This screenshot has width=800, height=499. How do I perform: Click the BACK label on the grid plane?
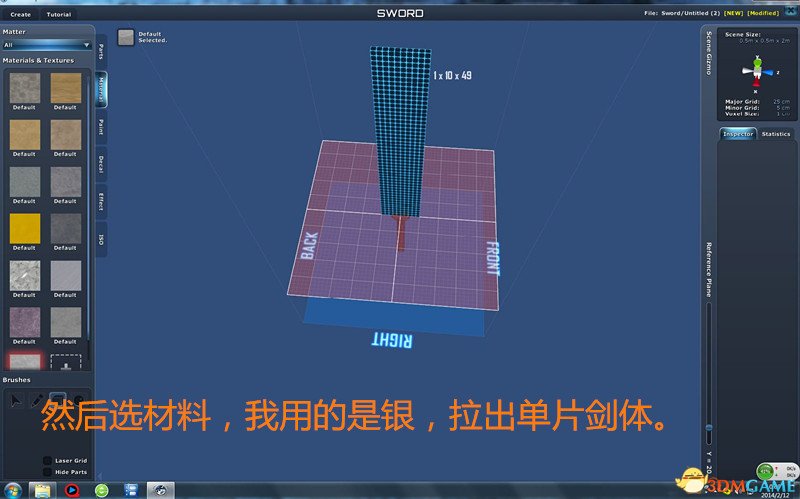pyautogui.click(x=309, y=246)
